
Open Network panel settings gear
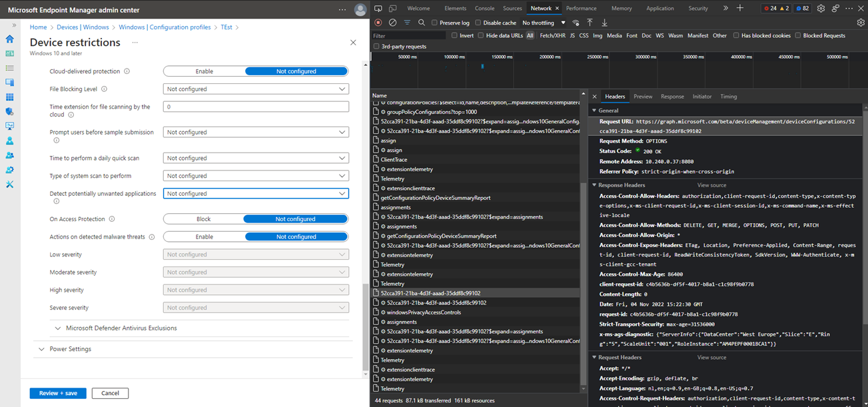(x=861, y=23)
